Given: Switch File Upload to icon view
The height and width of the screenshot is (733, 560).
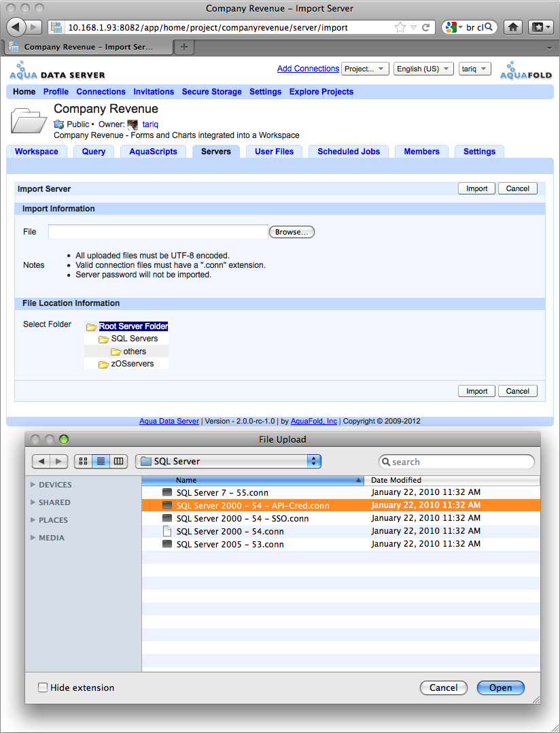Looking at the screenshot, I should tap(83, 462).
